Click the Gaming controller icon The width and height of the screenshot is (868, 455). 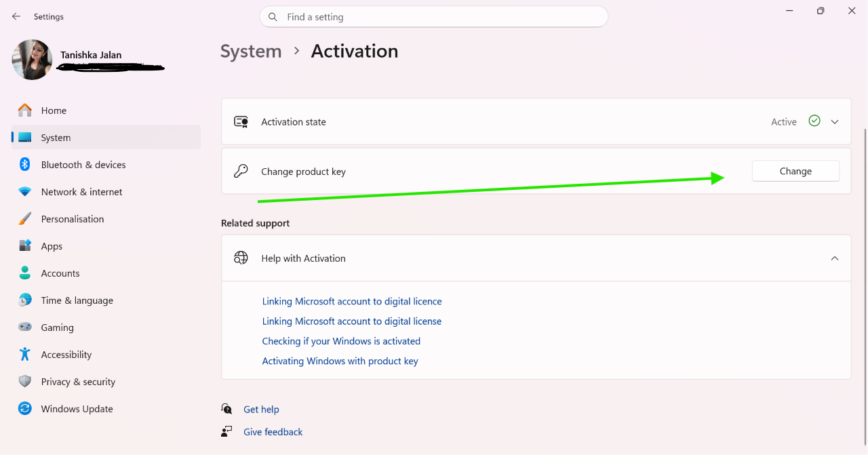[x=25, y=328]
